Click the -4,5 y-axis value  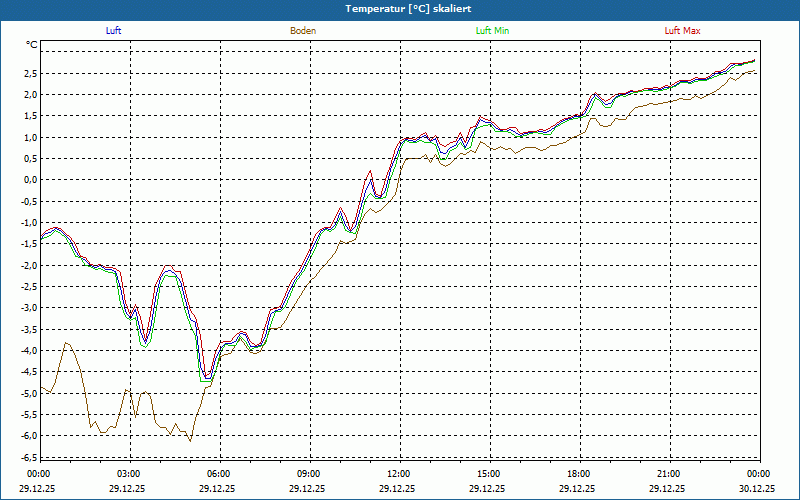30,371
